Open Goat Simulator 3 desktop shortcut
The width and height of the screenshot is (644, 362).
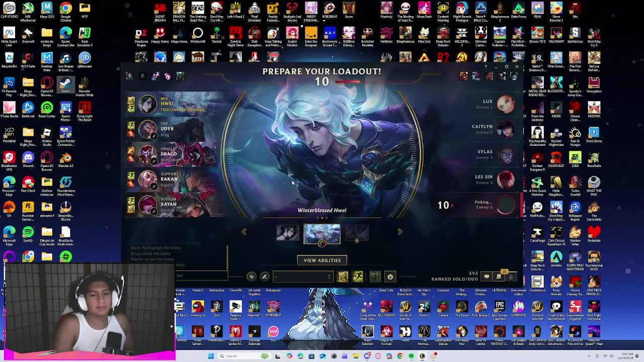pos(85,37)
